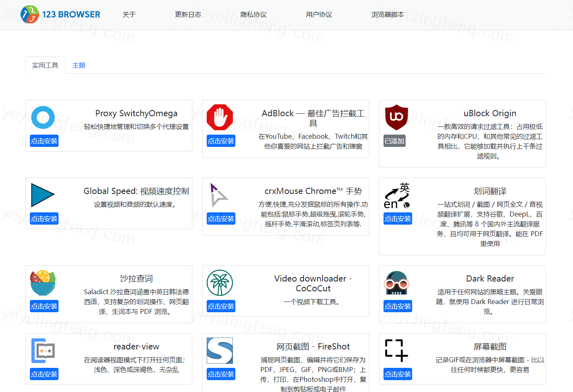Click the Dark Reader title
The height and width of the screenshot is (392, 573).
tap(490, 279)
